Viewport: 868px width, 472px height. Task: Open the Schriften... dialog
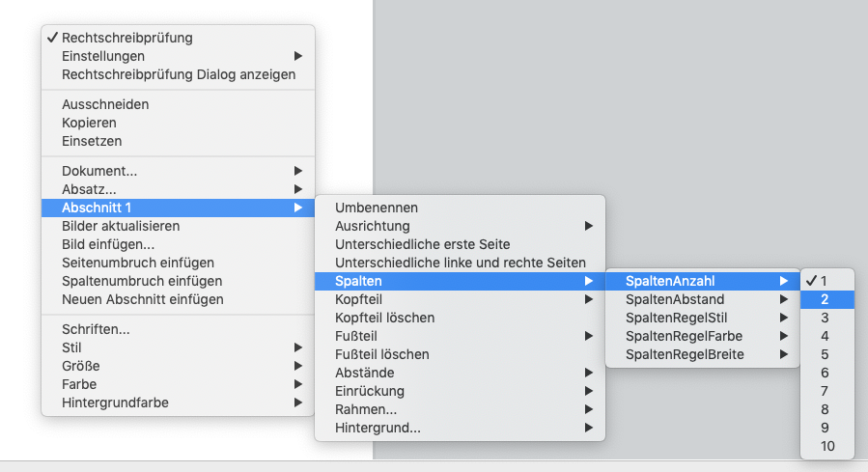click(96, 329)
